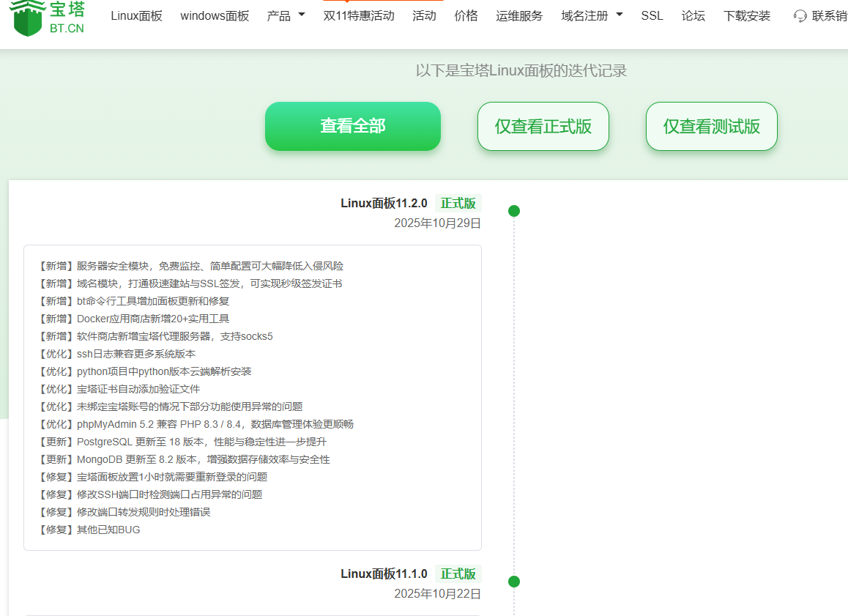Click the 仅查看正式版 button

[x=543, y=126]
